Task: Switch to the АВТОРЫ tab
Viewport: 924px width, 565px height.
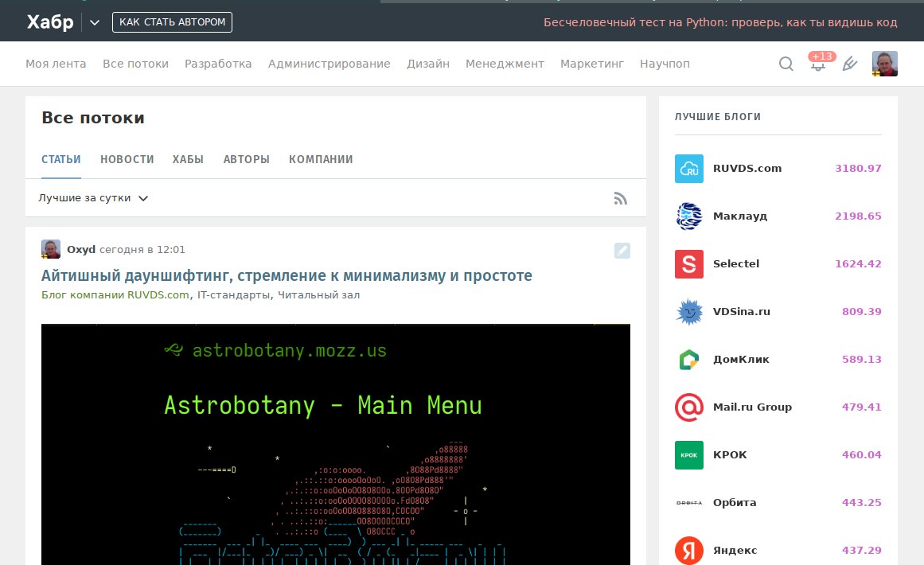Action: 247,159
